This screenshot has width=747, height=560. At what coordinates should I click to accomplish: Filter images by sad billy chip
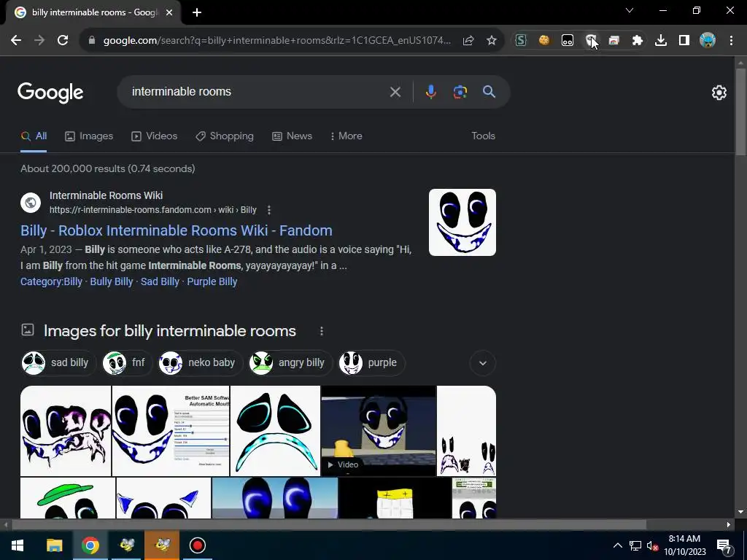tap(58, 363)
